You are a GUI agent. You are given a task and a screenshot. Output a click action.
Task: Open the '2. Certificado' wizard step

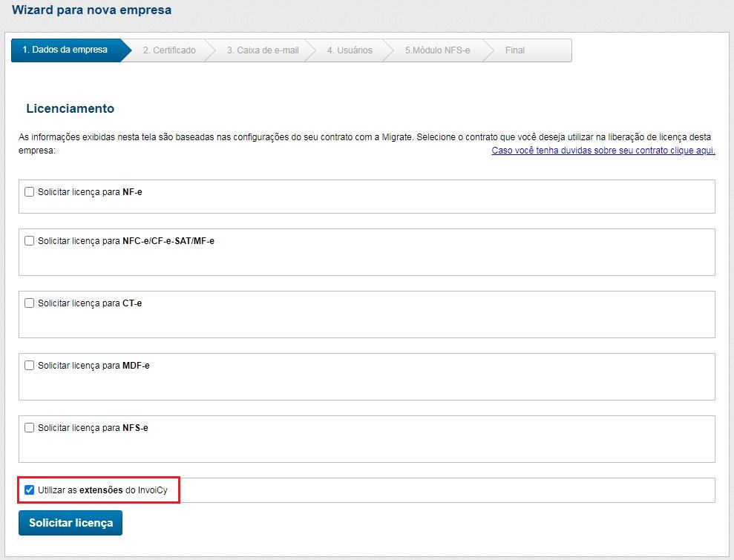(169, 50)
